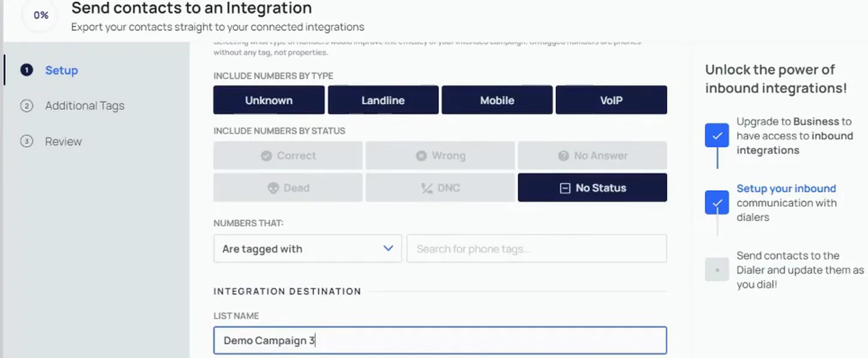Click the minus-box icon on No Status
The width and height of the screenshot is (868, 358).
[565, 188]
